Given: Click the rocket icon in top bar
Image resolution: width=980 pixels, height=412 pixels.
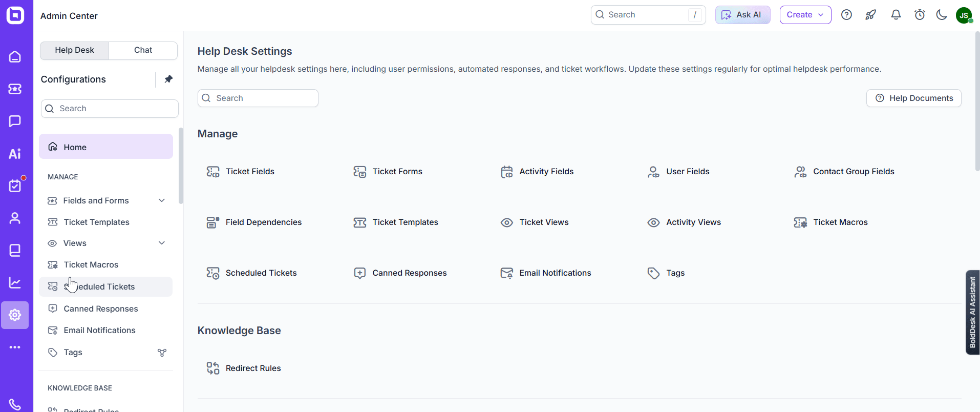Looking at the screenshot, I should [x=870, y=15].
